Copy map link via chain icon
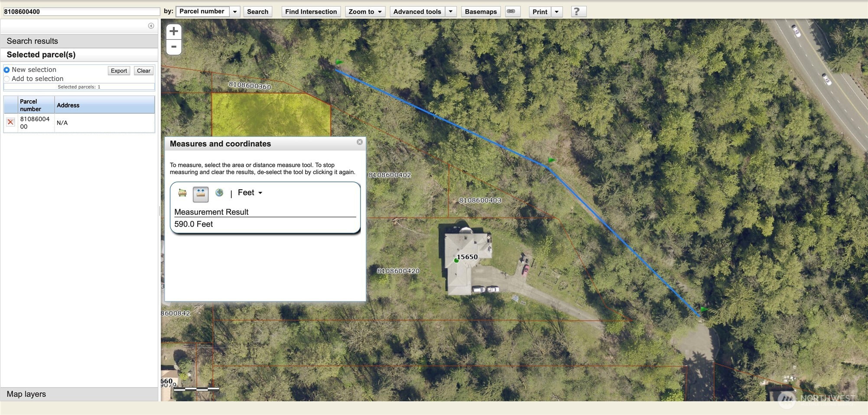The height and width of the screenshot is (415, 868). click(511, 11)
